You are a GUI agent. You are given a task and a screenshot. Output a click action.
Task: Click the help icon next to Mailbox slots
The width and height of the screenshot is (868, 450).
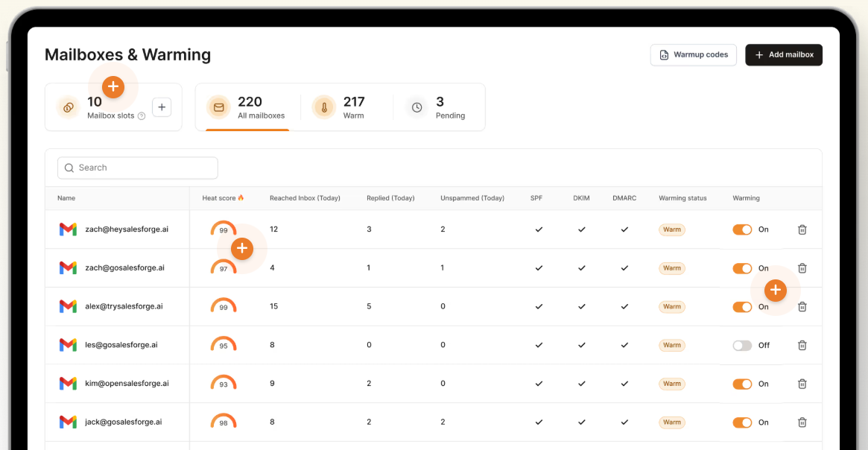141,115
